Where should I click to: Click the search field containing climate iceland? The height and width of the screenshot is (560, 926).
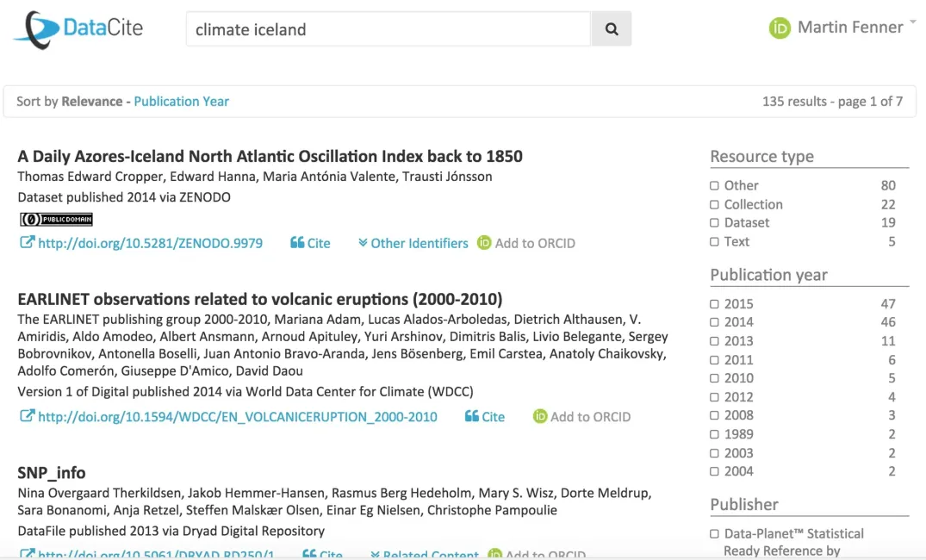(388, 28)
